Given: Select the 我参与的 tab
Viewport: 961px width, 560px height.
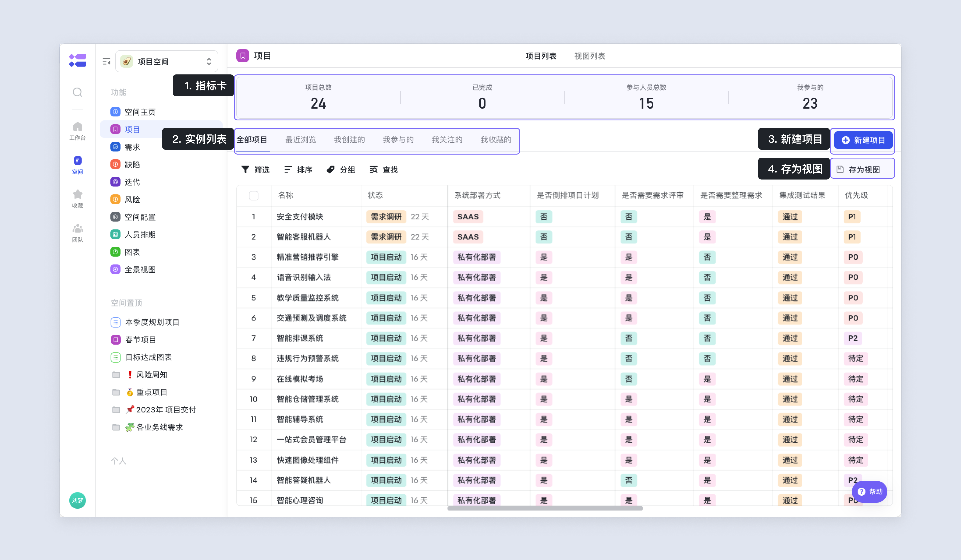Looking at the screenshot, I should (x=398, y=140).
